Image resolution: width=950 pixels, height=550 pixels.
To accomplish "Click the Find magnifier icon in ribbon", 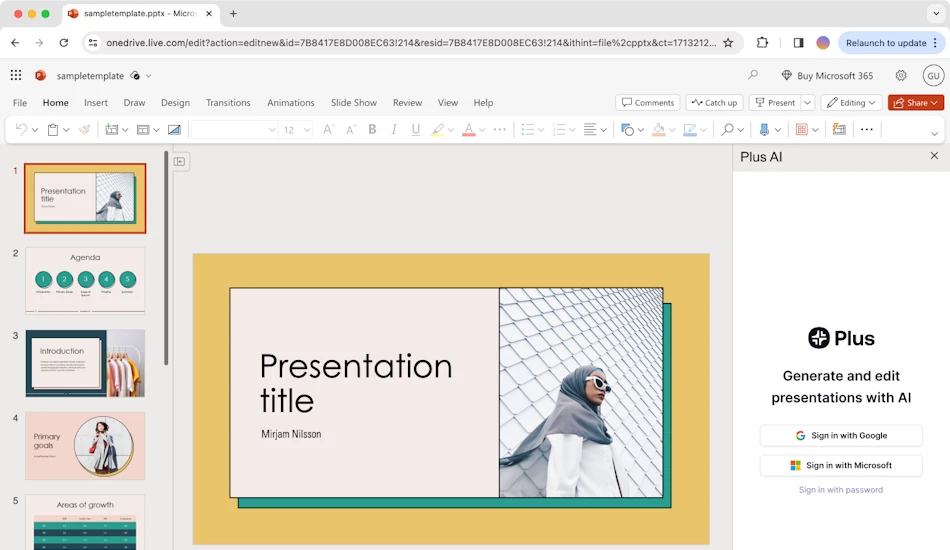I will [x=727, y=129].
